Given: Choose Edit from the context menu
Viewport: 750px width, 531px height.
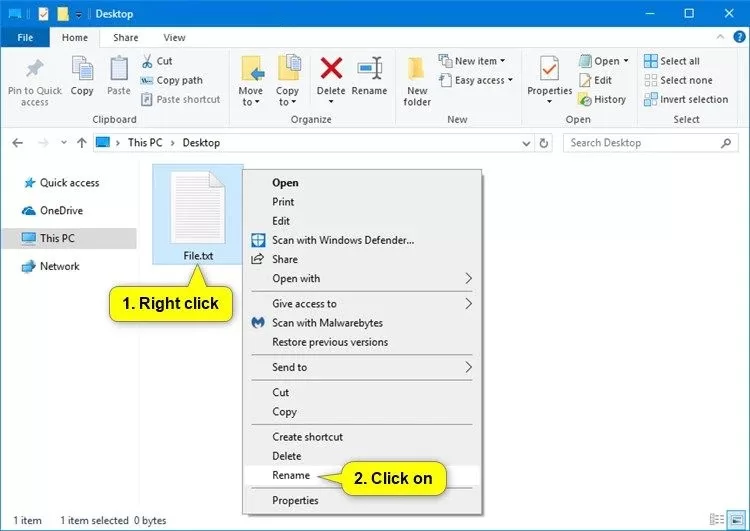Looking at the screenshot, I should pyautogui.click(x=362, y=221).
